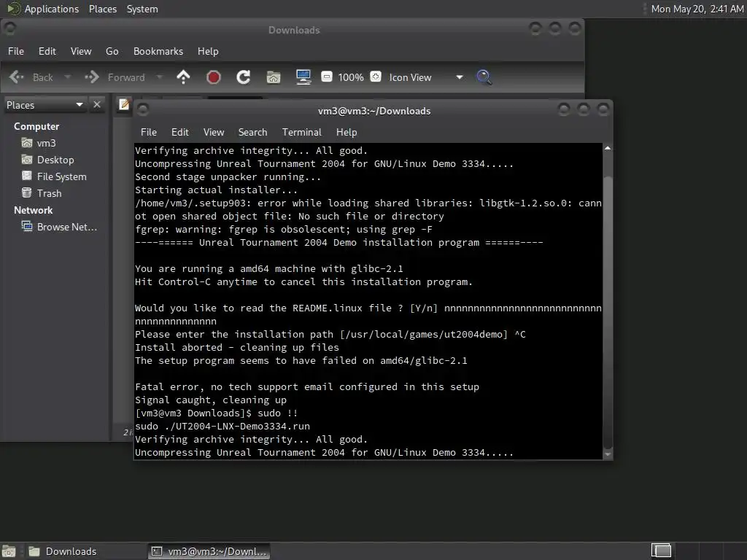Click the Desktop folder icon in sidebar
This screenshot has width=747, height=560.
(x=27, y=159)
